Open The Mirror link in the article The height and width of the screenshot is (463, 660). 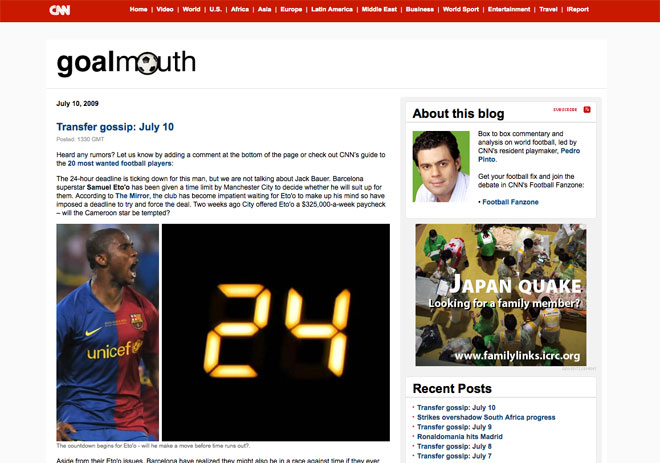pos(132,196)
